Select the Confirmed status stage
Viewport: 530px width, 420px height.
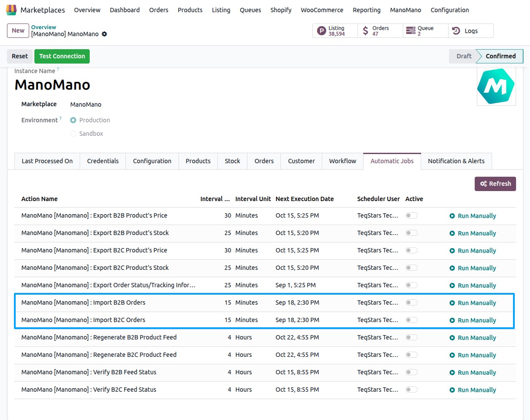click(500, 56)
